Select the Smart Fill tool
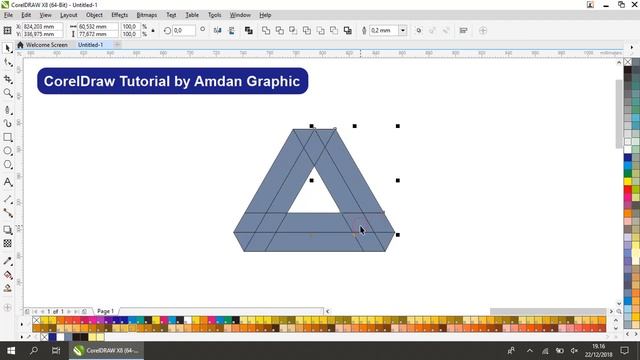The height and width of the screenshot is (360, 640). pyautogui.click(x=7, y=288)
